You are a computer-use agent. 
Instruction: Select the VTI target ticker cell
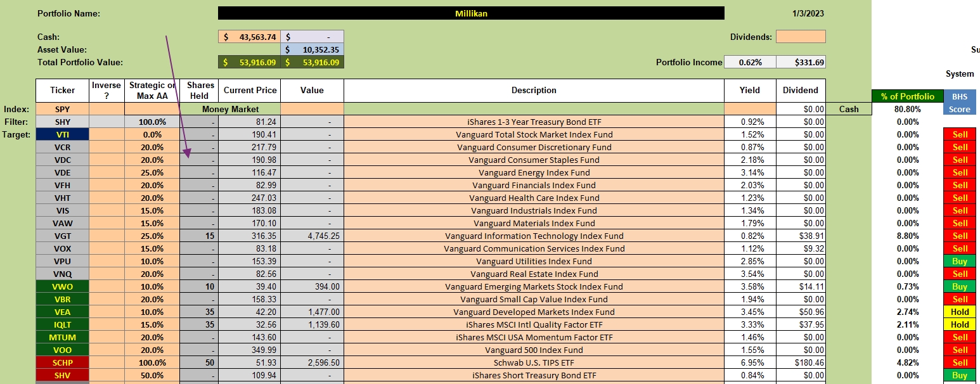[63, 134]
